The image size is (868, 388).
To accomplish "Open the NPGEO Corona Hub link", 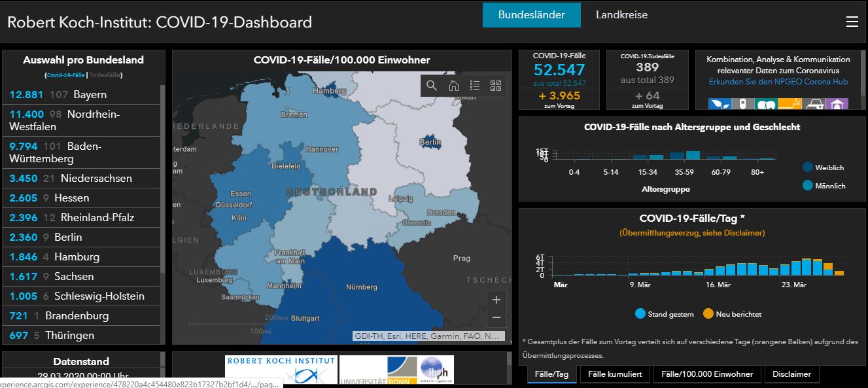I will (780, 82).
